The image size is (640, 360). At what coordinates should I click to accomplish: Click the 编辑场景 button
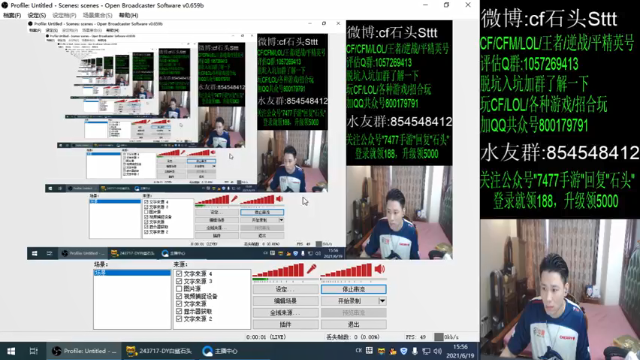click(x=285, y=301)
